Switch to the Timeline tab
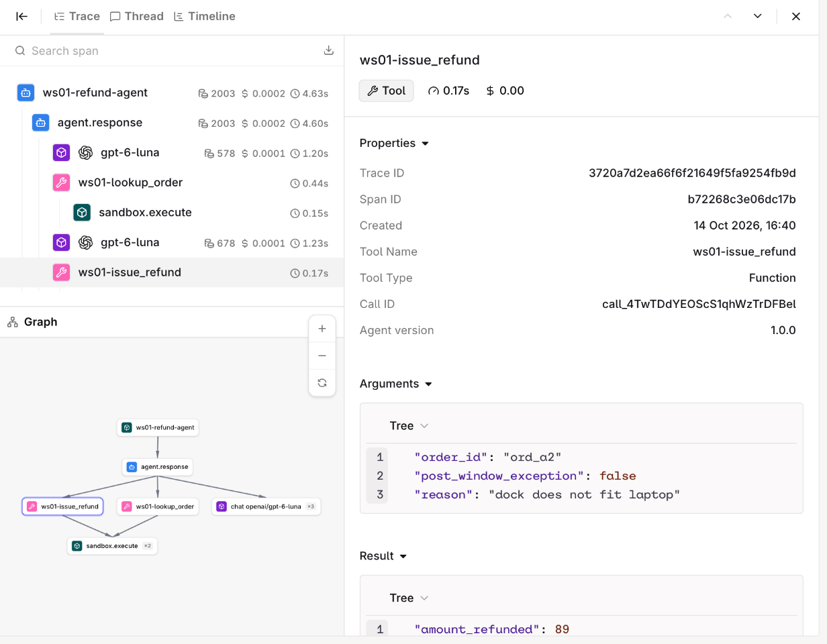The height and width of the screenshot is (644, 827). pos(205,16)
